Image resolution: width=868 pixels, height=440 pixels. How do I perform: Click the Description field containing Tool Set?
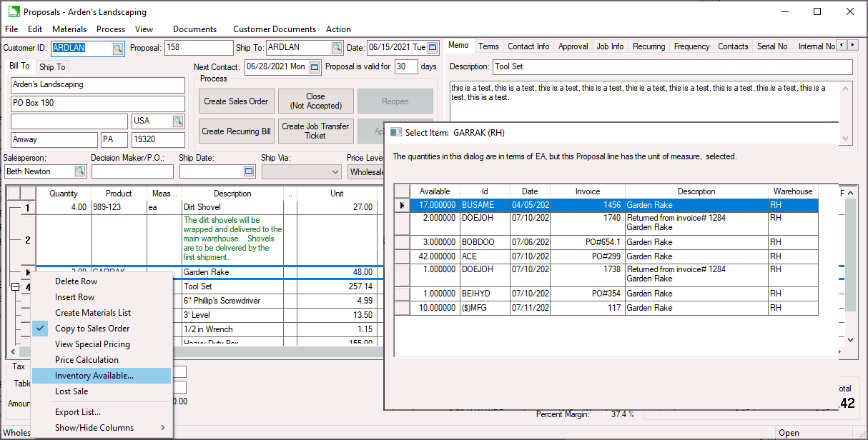click(672, 67)
